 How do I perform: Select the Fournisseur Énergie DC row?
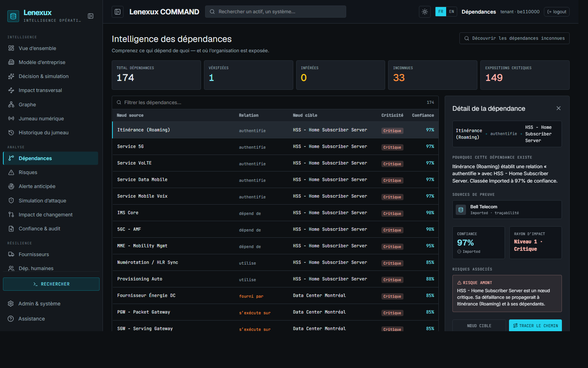click(x=275, y=296)
